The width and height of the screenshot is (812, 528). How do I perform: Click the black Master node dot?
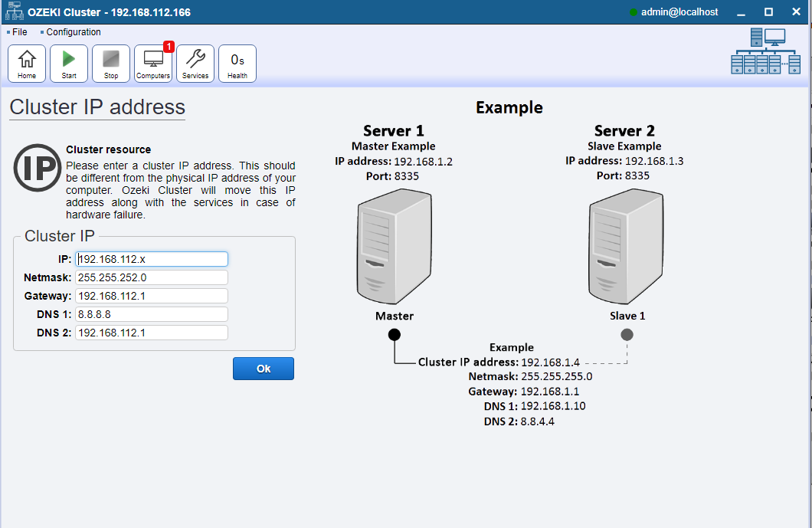[x=395, y=335]
